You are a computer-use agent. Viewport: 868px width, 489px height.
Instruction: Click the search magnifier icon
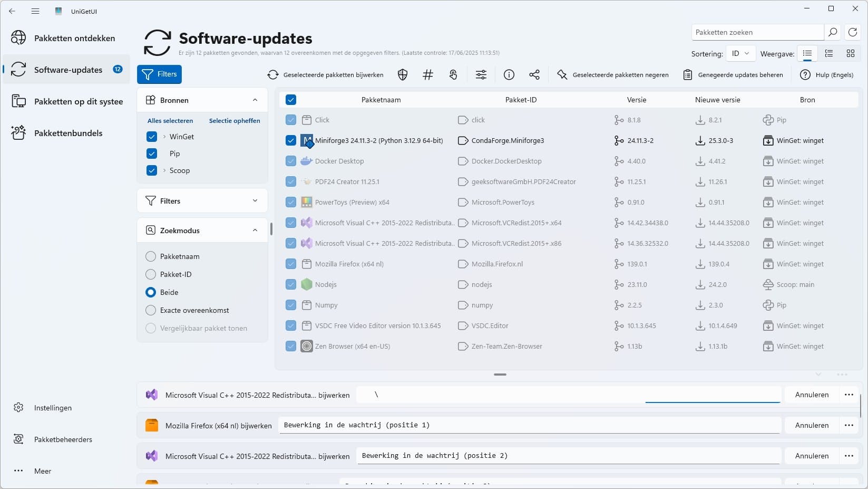pos(833,32)
